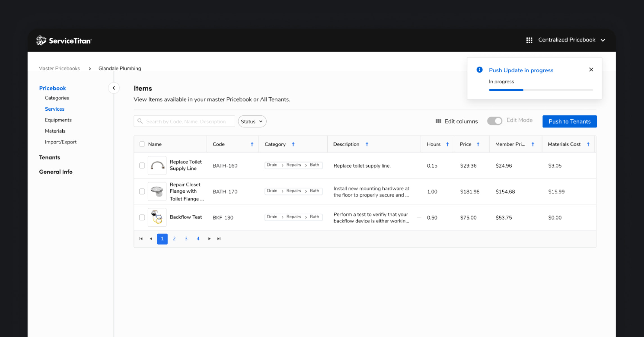Open Materials in the sidebar
The height and width of the screenshot is (337, 644).
point(55,131)
